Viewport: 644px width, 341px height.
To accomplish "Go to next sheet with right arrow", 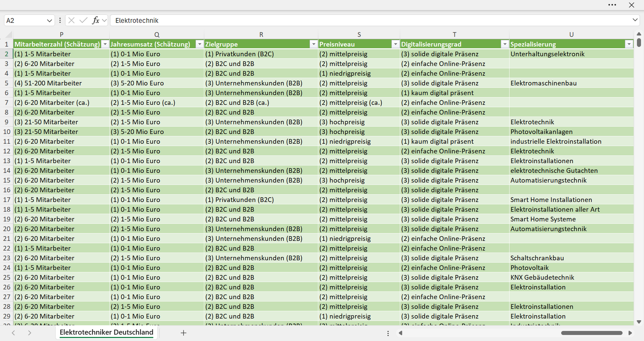I will point(30,333).
